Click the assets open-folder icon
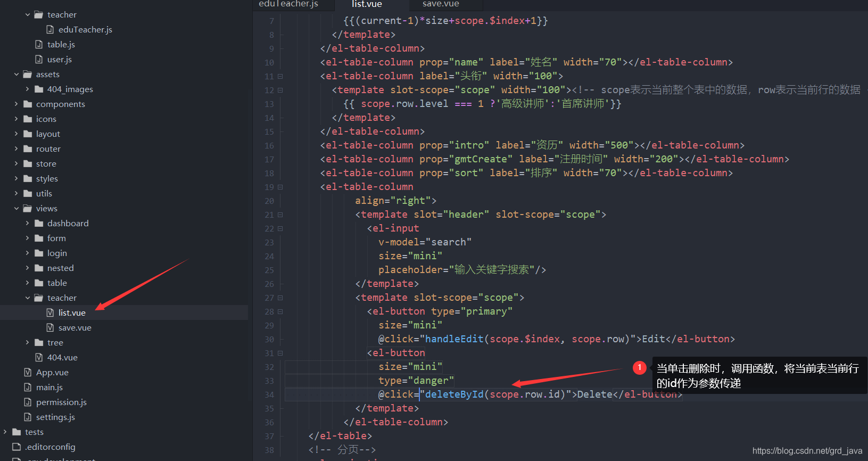This screenshot has height=461, width=868. [x=28, y=75]
